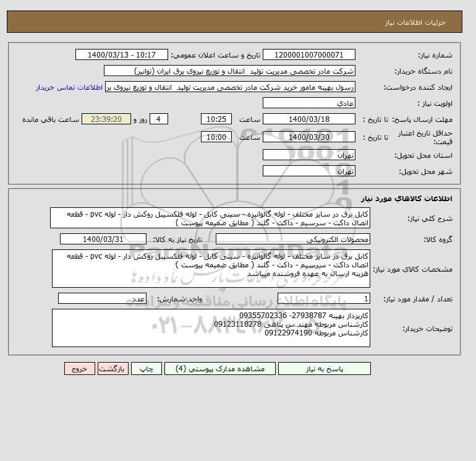Screen dimensions: 476x461
Task: Select the شماره نیاز field 1200001007000071
Action: click(308, 54)
